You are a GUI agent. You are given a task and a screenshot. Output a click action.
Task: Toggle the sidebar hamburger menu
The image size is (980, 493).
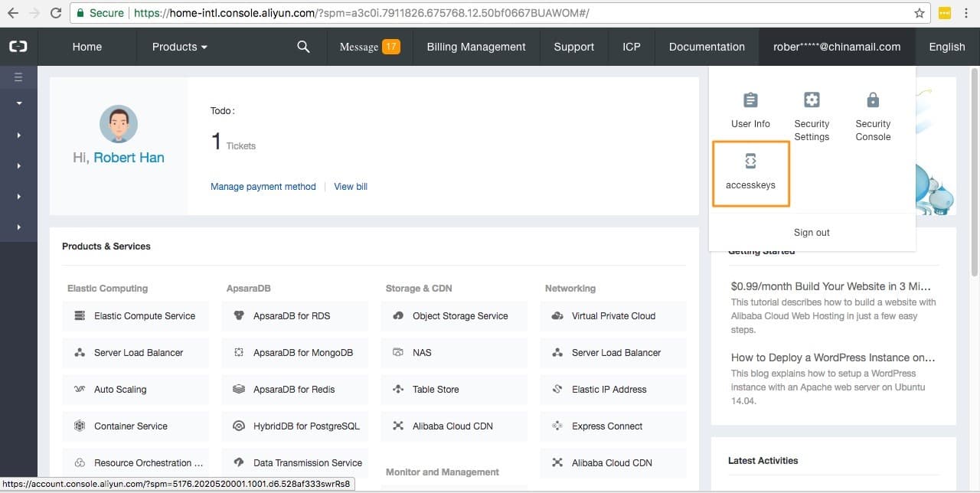pos(18,77)
